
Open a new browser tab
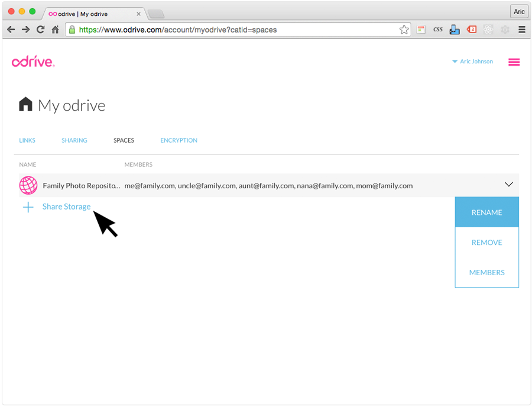(x=156, y=14)
